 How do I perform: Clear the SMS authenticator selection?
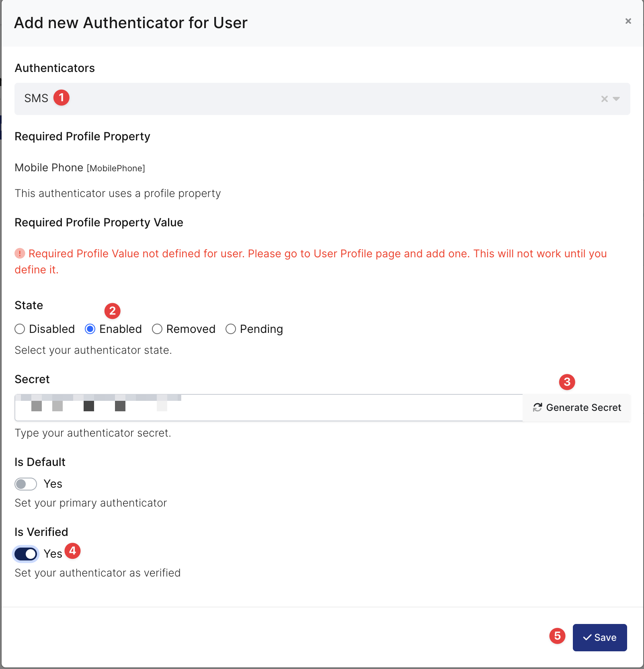[x=604, y=99]
